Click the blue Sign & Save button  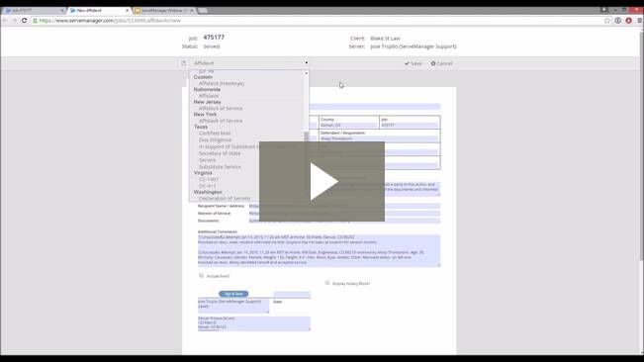(x=233, y=294)
